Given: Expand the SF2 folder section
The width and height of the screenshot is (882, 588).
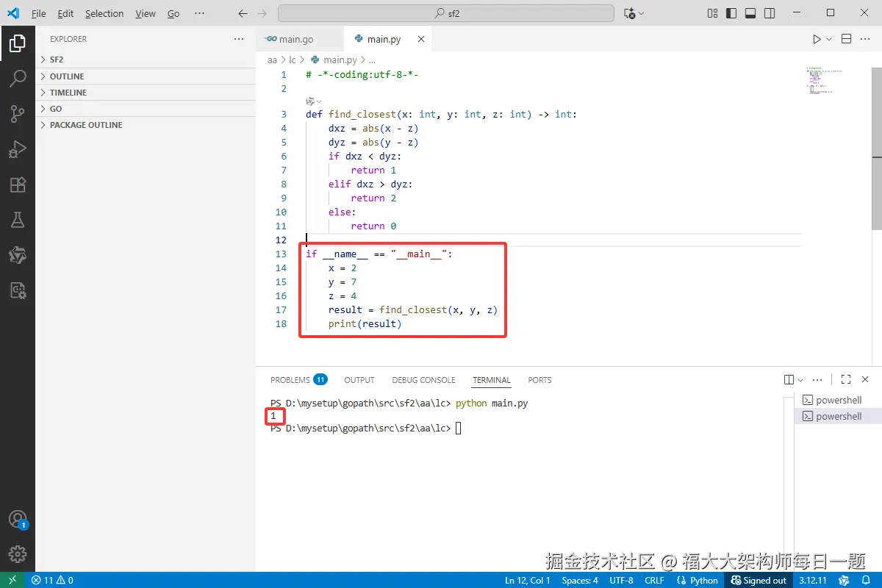Looking at the screenshot, I should [146, 60].
